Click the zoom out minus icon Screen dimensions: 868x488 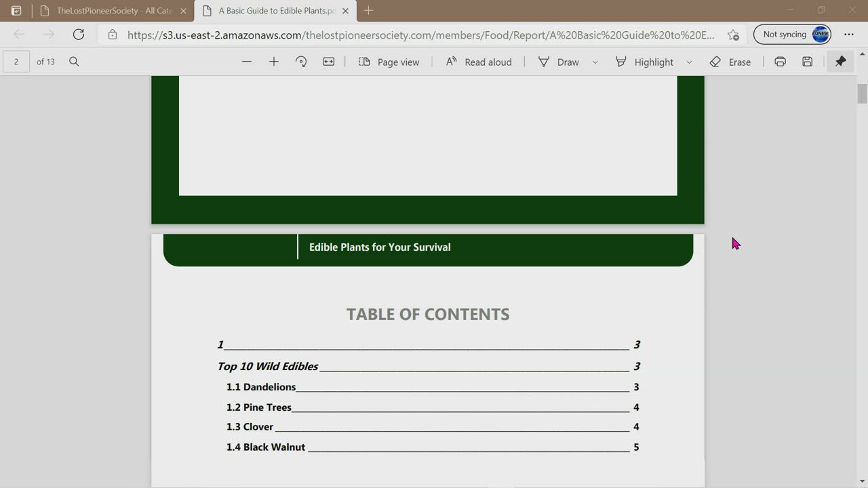pyautogui.click(x=247, y=62)
